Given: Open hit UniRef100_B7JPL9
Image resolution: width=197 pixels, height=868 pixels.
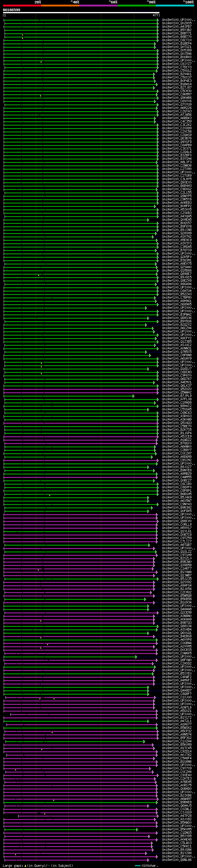Looking at the screenshot, I should click(177, 396).
